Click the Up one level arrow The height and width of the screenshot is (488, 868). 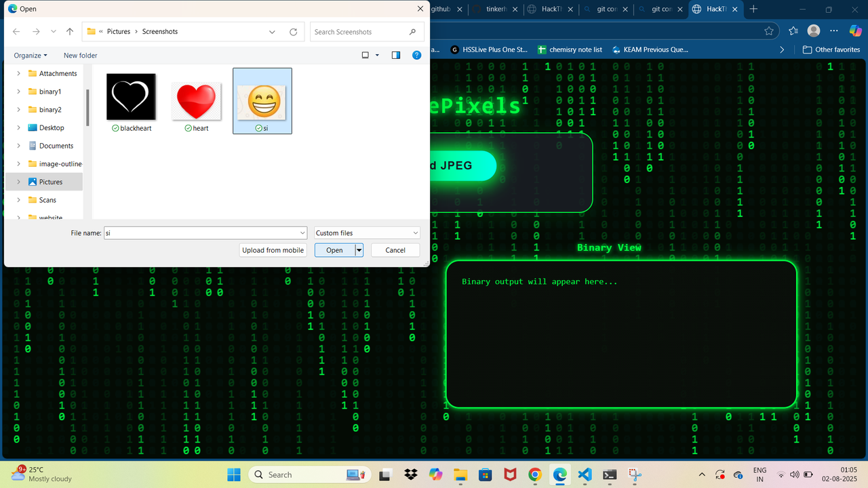[x=70, y=32]
